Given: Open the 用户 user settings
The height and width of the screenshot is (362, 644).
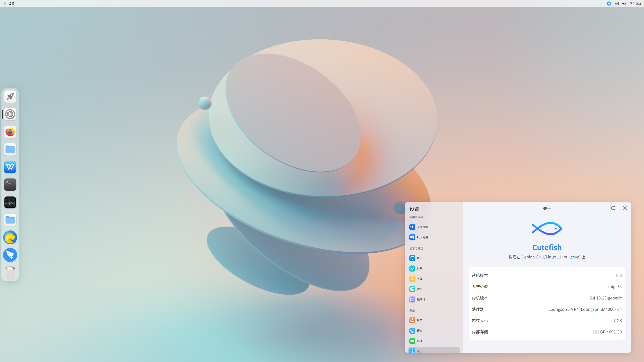Looking at the screenshot, I should [434, 320].
